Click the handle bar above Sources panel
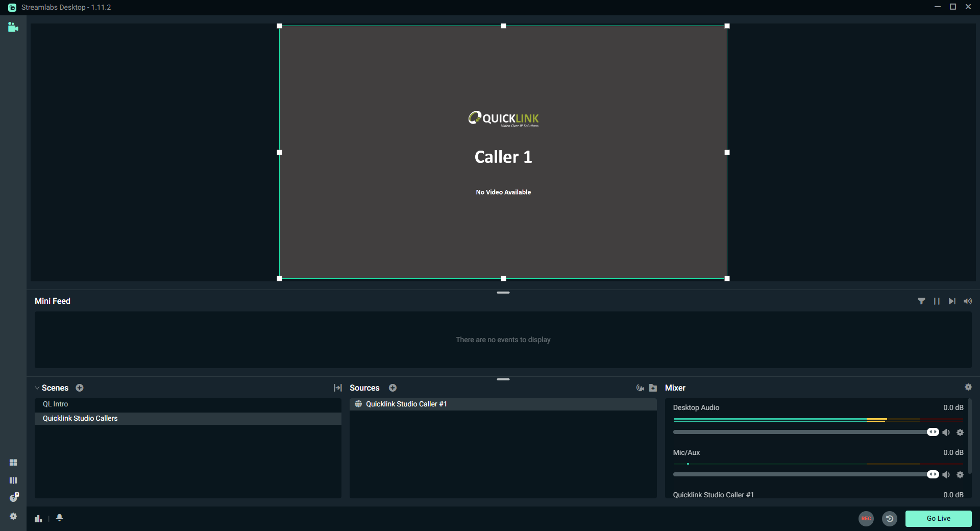 (x=503, y=379)
